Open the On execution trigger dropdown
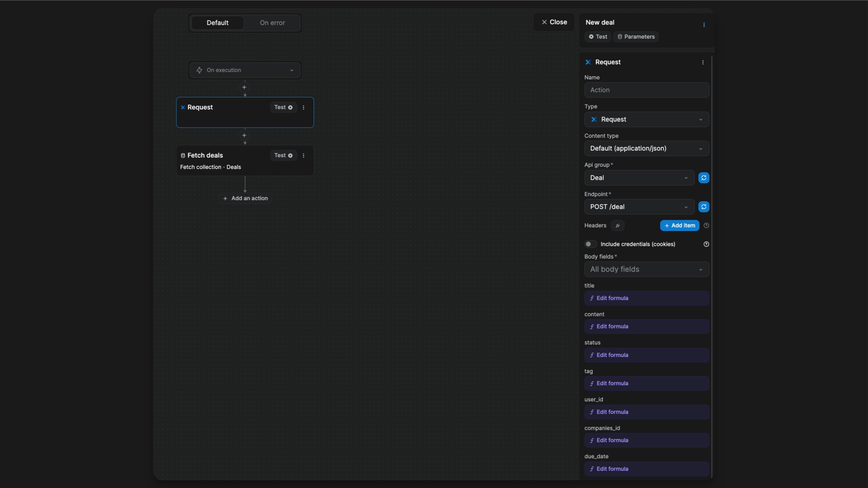 pyautogui.click(x=245, y=70)
